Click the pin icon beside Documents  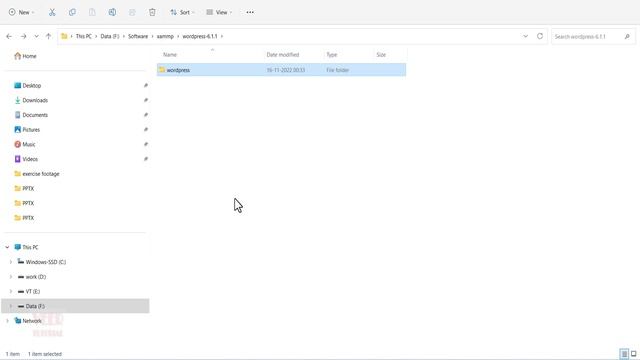[146, 115]
